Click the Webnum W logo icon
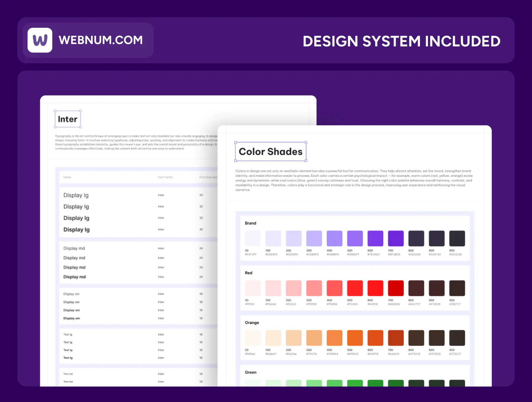 point(40,40)
